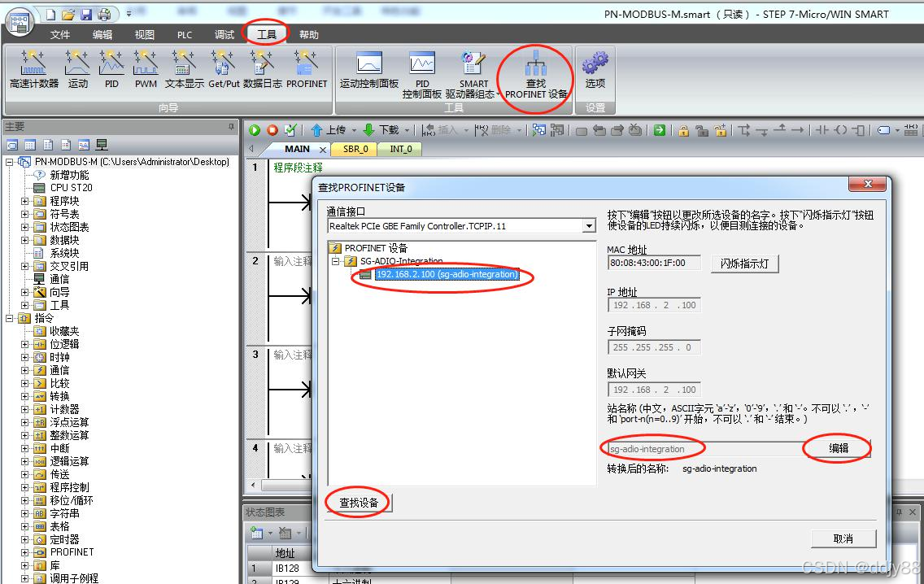
Task: Open Options (选项) gear icon
Action: click(x=595, y=69)
